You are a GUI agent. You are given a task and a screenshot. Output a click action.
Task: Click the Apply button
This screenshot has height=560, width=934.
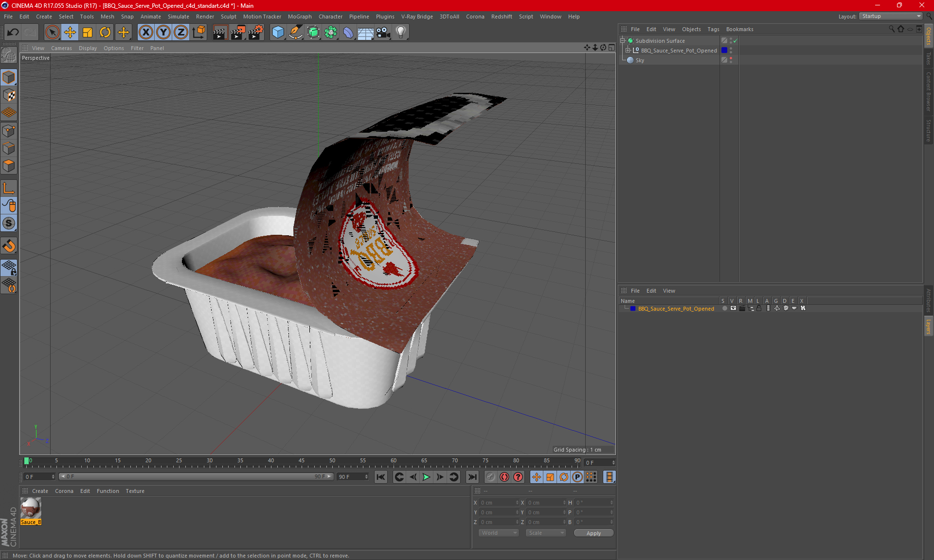(593, 533)
